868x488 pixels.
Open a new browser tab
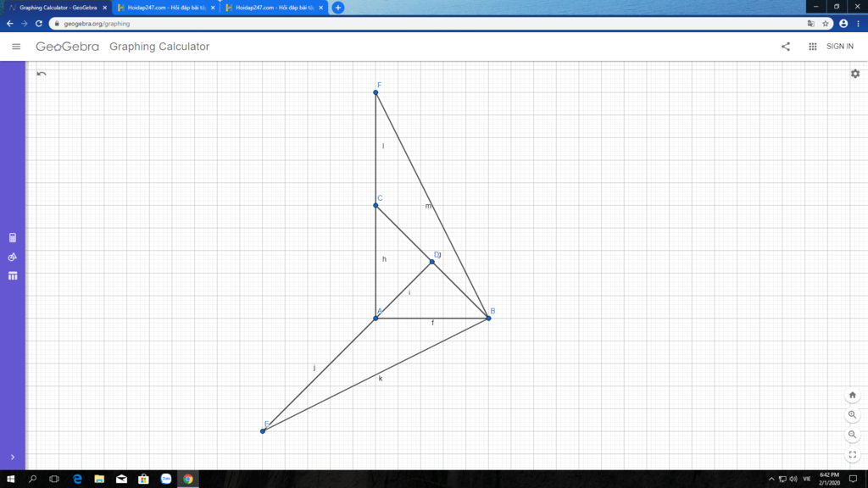337,8
